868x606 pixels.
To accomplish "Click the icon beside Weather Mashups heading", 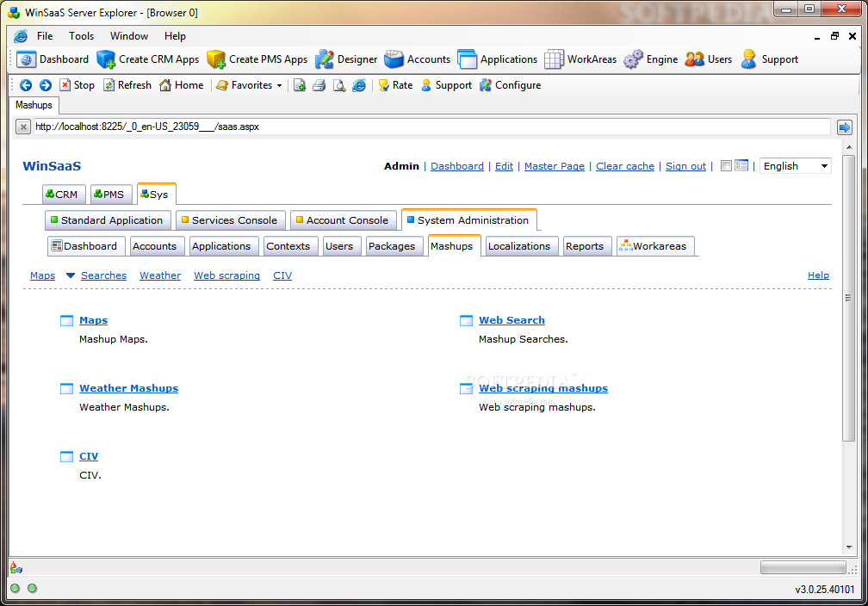I will 66,388.
